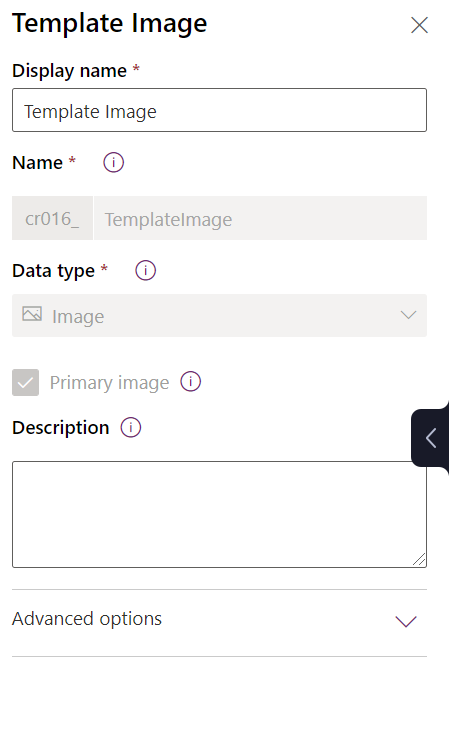
Task: Toggle the Primary image checkbox
Action: click(26, 382)
